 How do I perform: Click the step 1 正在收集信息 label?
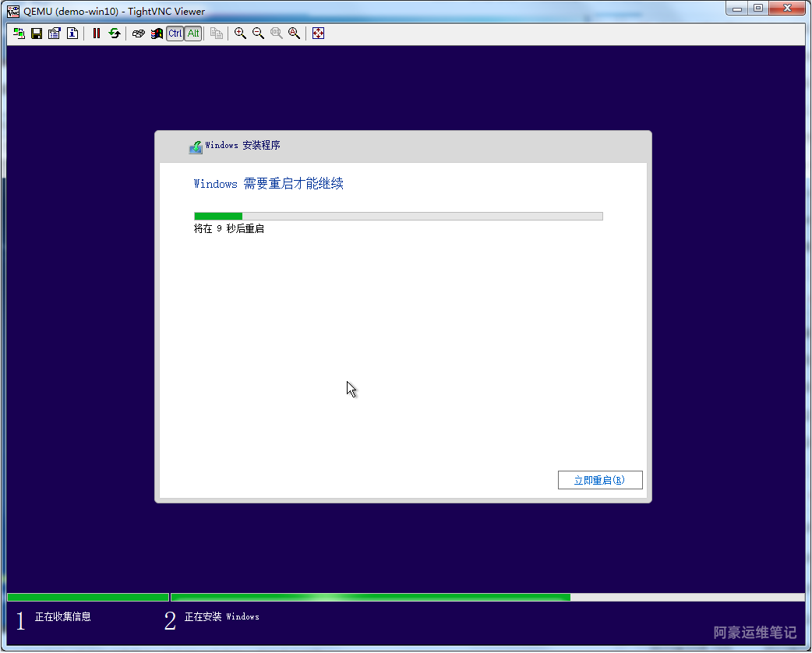click(x=62, y=616)
